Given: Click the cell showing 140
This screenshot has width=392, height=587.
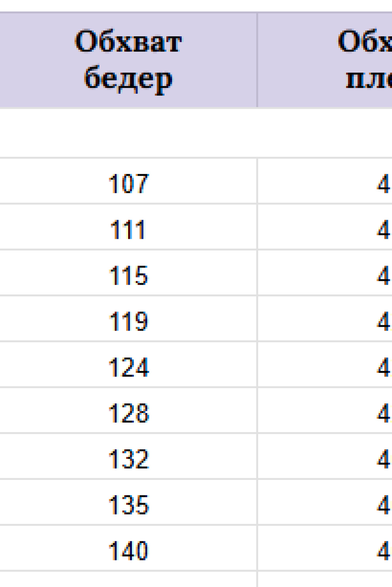Looking at the screenshot, I should point(128,548).
